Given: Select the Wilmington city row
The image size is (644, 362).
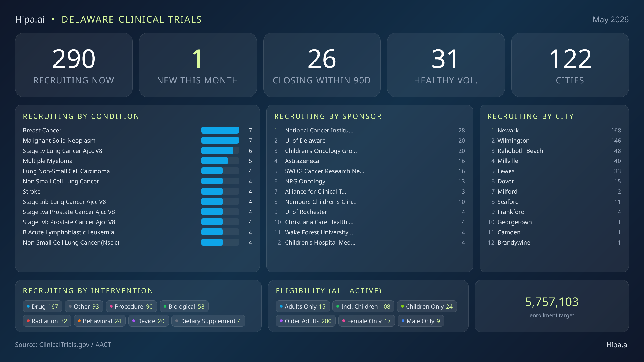Looking at the screenshot, I should click(554, 141).
